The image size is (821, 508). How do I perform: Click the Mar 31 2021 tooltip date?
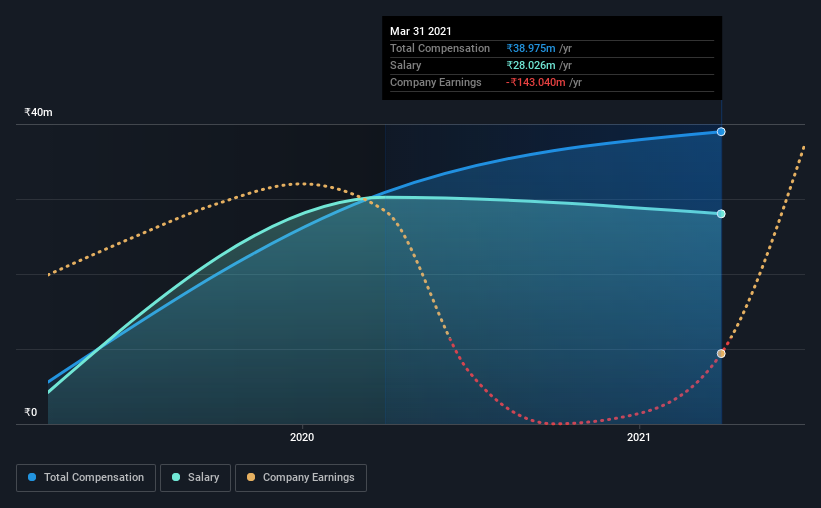420,31
